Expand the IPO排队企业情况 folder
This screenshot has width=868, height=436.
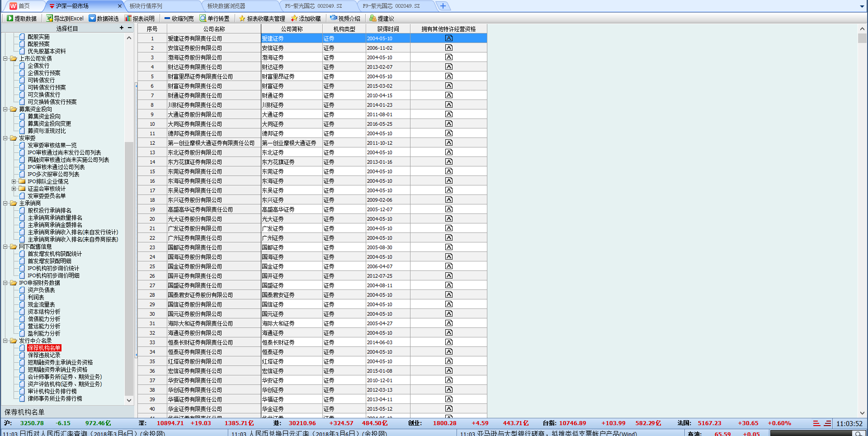click(14, 181)
